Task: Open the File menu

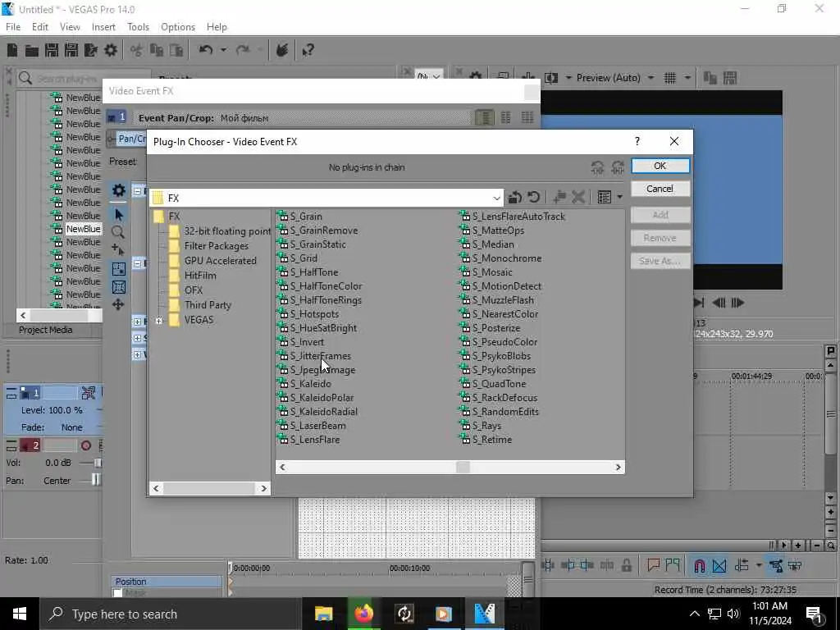Action: tap(13, 27)
